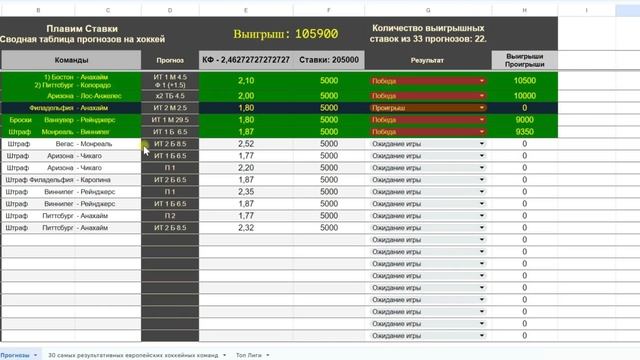Select the coefficient cell 2,00
The image size is (640, 360).
pos(246,96)
